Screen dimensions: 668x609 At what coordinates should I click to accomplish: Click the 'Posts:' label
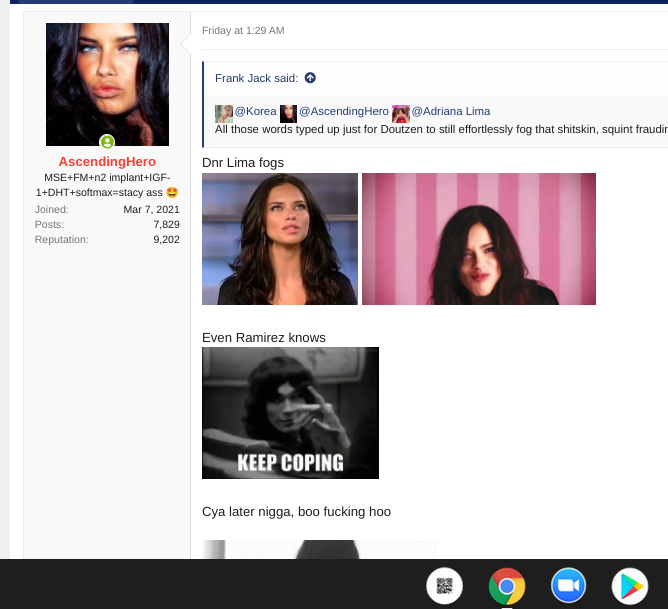point(49,224)
